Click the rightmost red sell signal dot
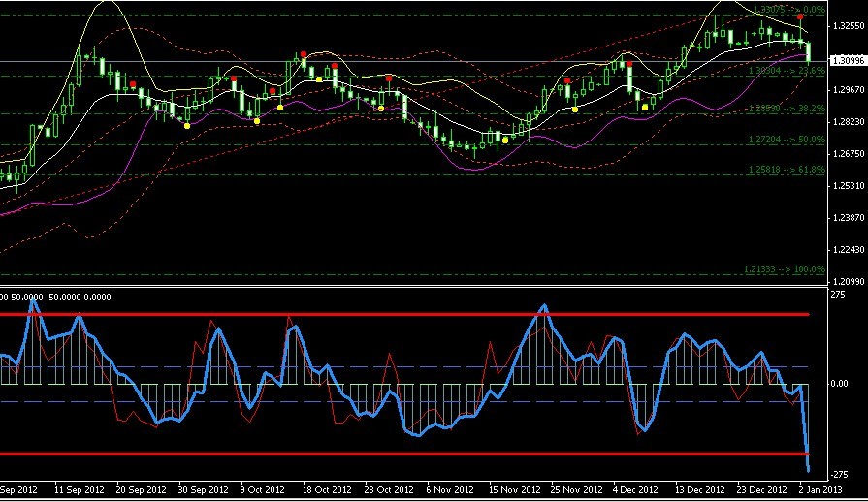The image size is (868, 502). 799,17
